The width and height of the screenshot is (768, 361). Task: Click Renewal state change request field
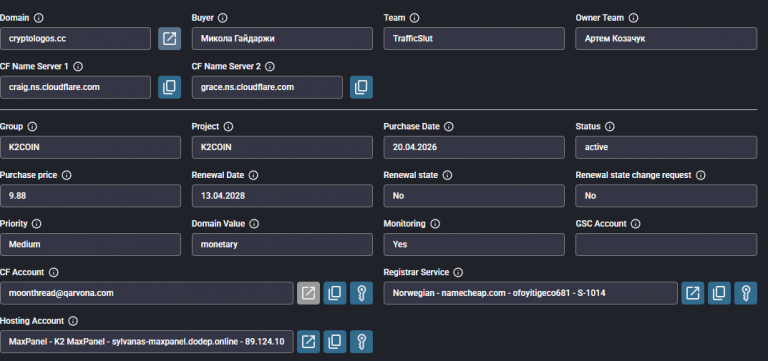tap(666, 195)
